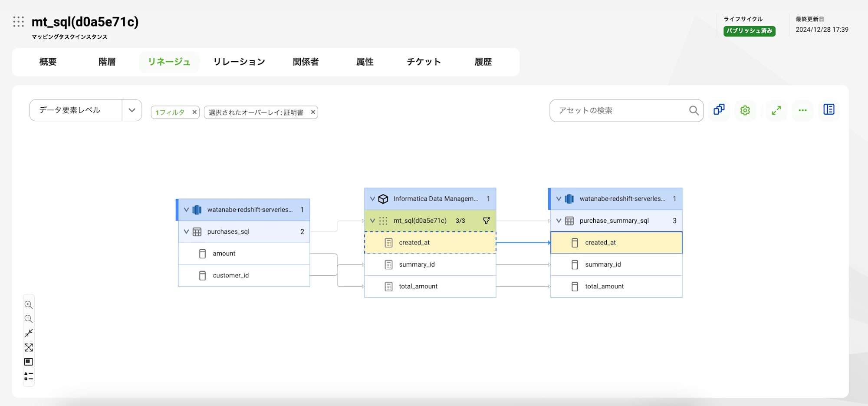Click the 3/3 count on mt_sql row
868x406 pixels.
click(460, 221)
